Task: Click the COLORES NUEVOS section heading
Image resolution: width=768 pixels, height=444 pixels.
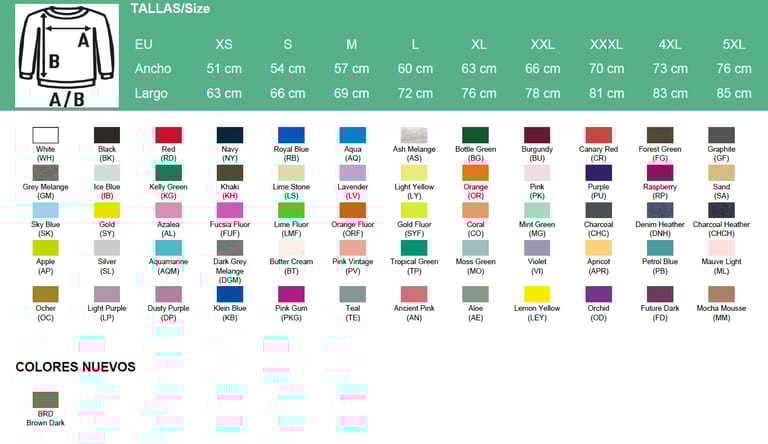Action: pyautogui.click(x=75, y=367)
